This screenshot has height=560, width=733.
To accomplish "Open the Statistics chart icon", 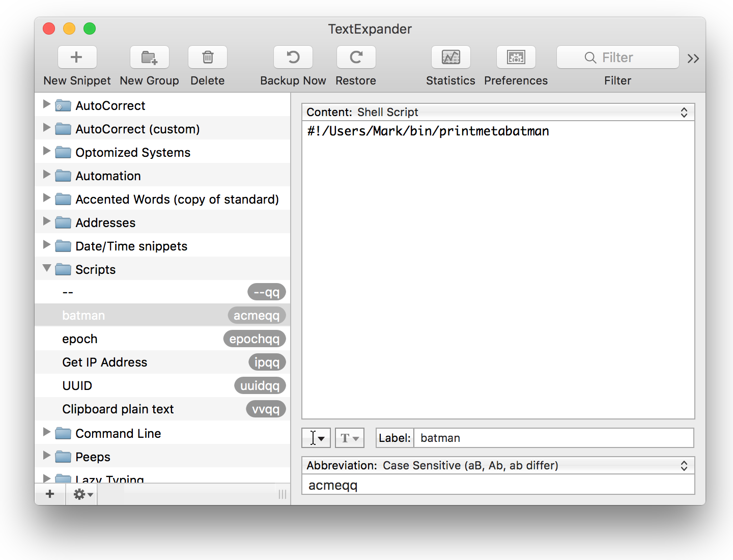I will coord(450,57).
